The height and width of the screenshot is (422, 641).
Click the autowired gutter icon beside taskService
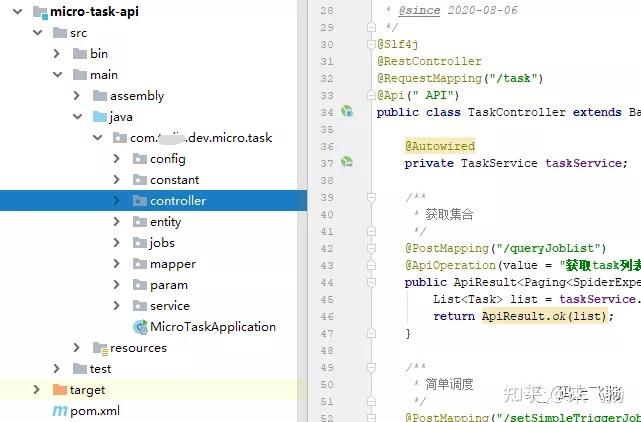pos(347,162)
